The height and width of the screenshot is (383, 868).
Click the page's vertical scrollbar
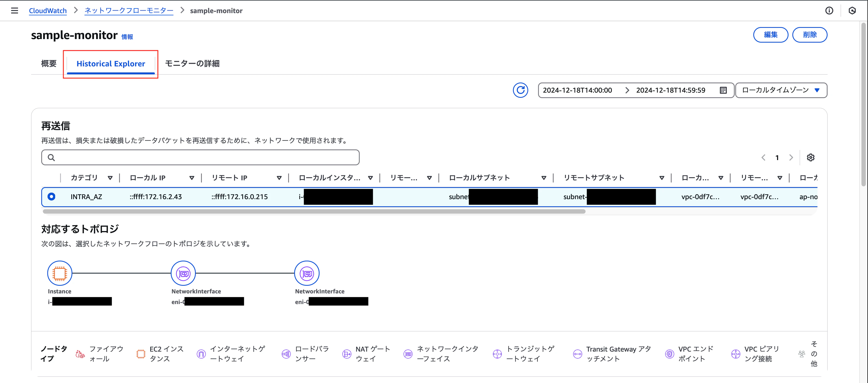864,104
